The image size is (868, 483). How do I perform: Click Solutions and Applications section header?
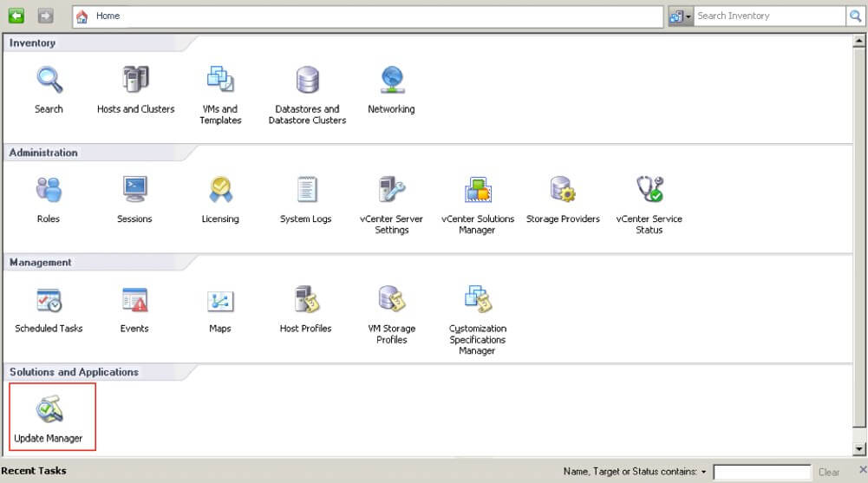click(75, 372)
